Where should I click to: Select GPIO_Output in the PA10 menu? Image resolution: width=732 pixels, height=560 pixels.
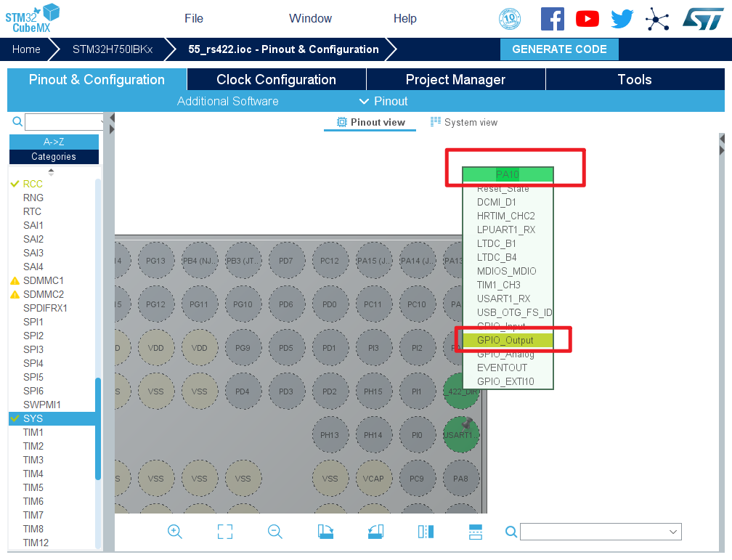[505, 340]
